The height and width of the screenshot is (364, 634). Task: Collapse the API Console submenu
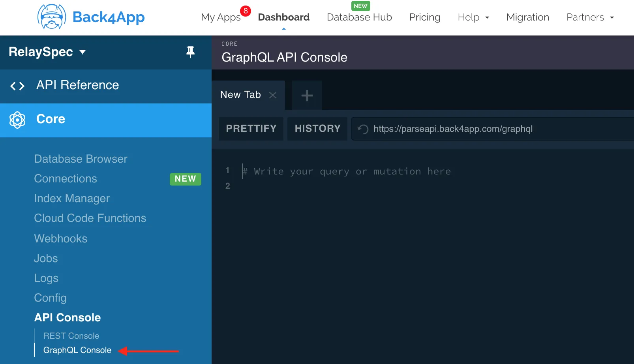coord(68,317)
